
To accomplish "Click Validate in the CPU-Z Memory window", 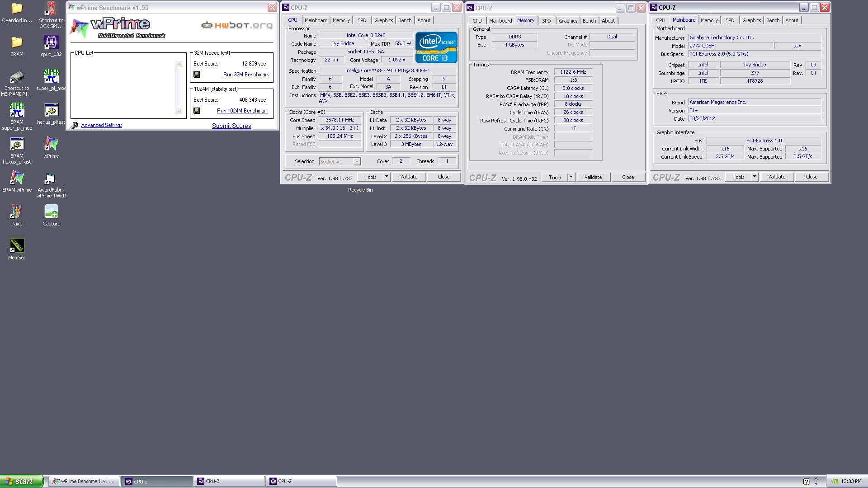I will click(593, 177).
